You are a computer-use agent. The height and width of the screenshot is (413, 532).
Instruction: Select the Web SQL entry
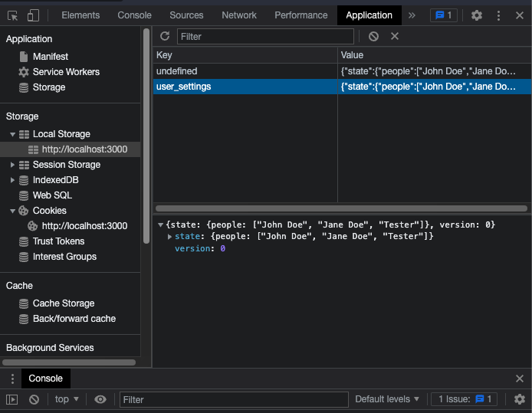pyautogui.click(x=52, y=195)
